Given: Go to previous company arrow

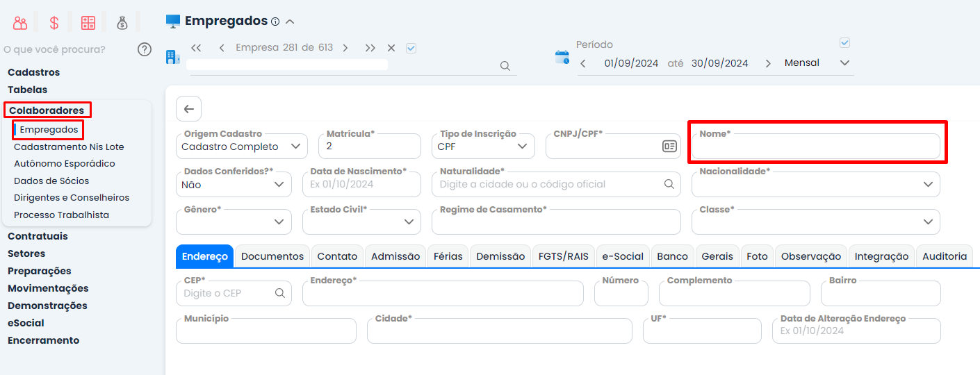Looking at the screenshot, I should tap(222, 48).
